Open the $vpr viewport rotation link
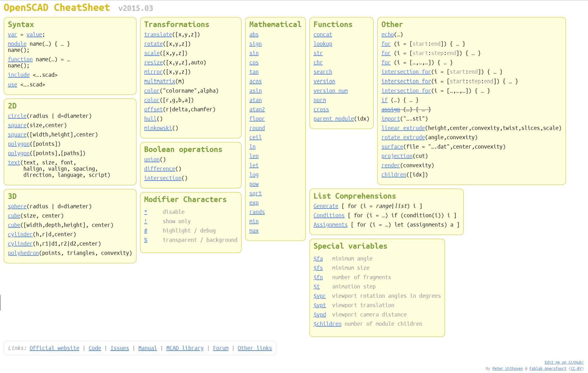Image resolution: width=588 pixels, height=373 pixels. pos(319,296)
